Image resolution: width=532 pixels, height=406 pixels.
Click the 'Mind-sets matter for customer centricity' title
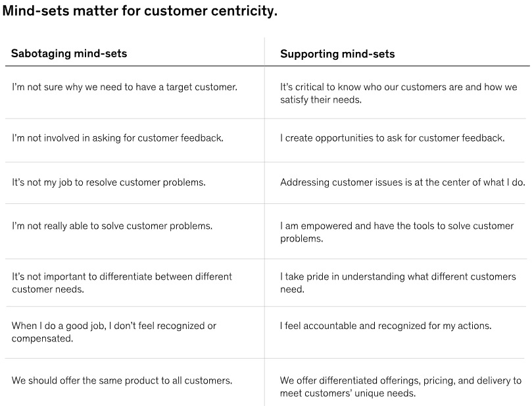pos(140,11)
